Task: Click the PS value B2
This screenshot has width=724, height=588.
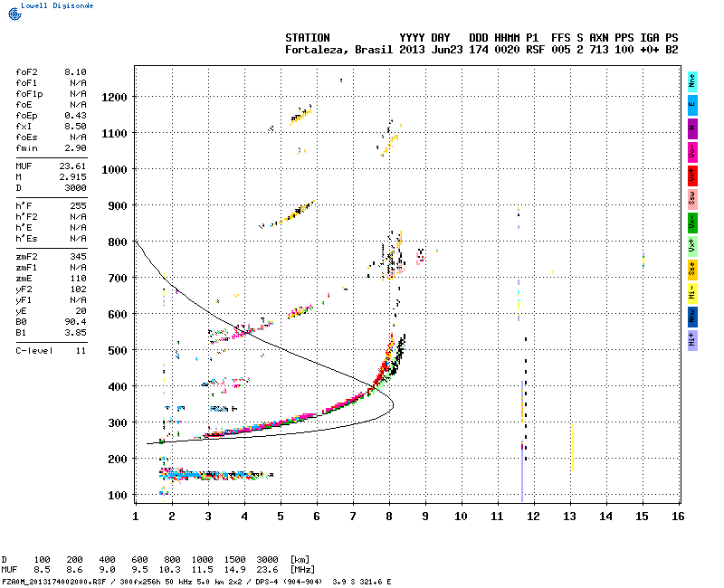Action: [672, 50]
